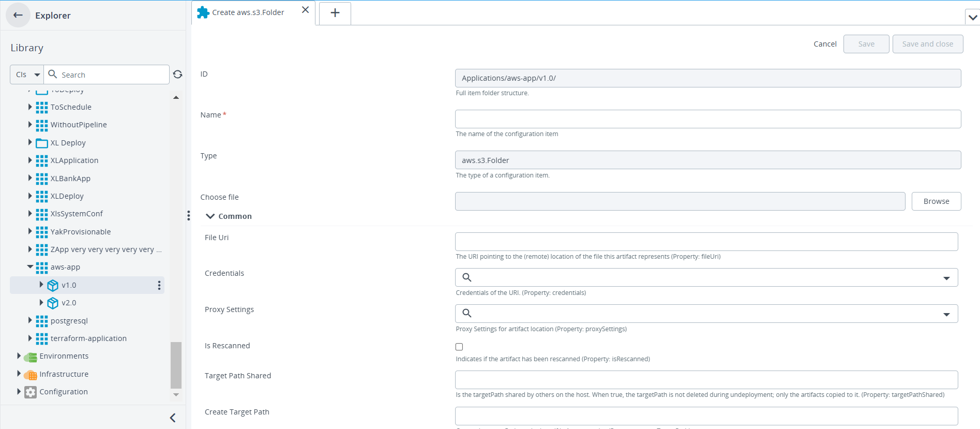
Task: Open the Credentials dropdown
Action: coord(946,278)
